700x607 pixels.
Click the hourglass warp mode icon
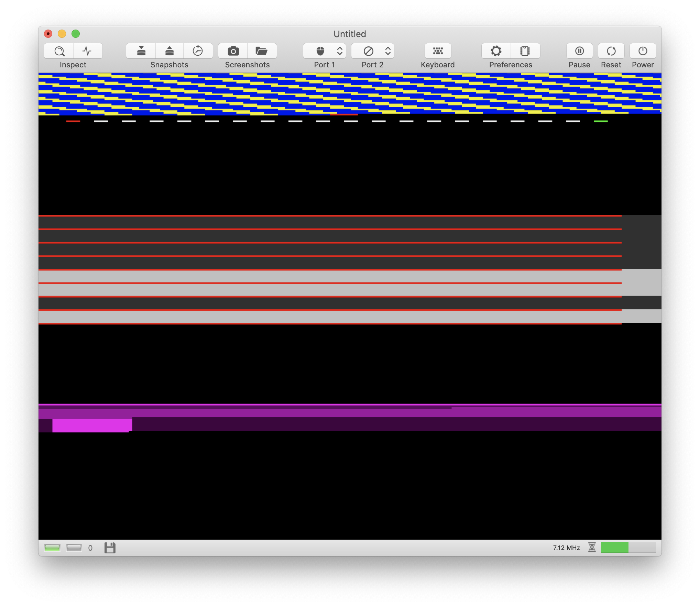(592, 547)
